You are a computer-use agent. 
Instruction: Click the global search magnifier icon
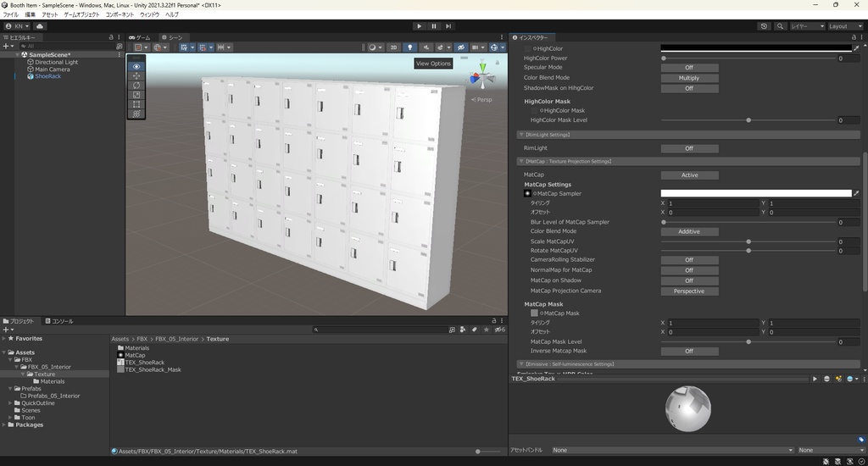click(x=780, y=26)
